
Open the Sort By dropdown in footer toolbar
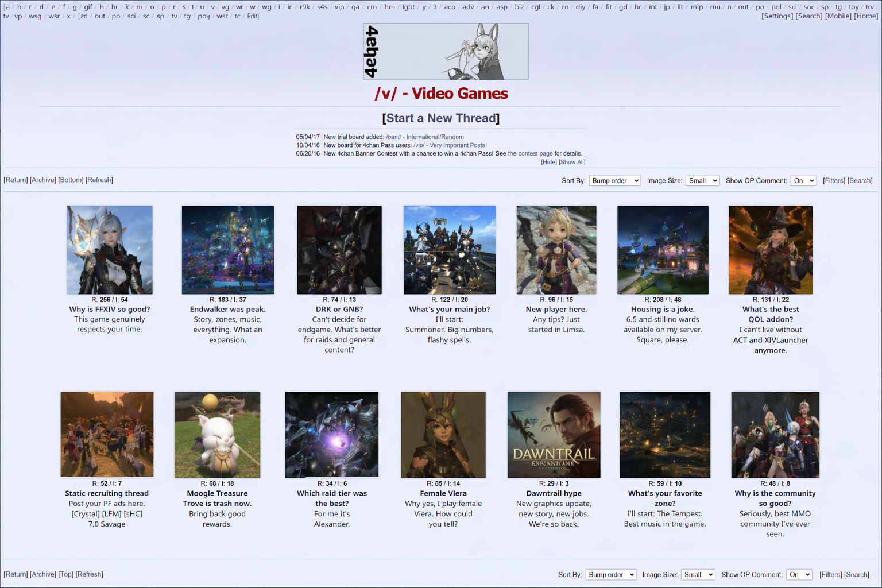[x=611, y=574]
